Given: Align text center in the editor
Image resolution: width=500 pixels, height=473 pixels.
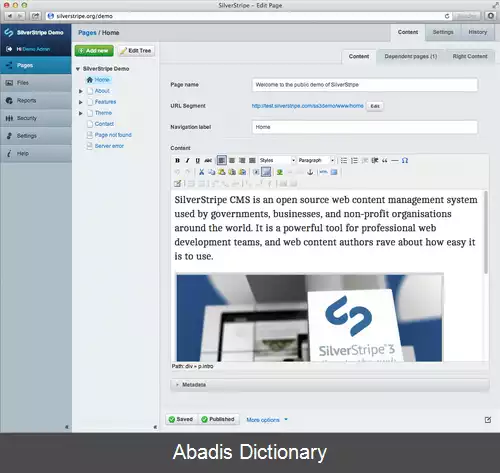Looking at the screenshot, I should [232, 160].
